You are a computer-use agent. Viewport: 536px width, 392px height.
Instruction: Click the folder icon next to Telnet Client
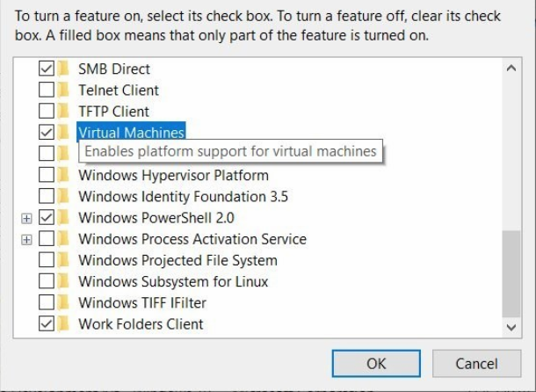click(x=63, y=90)
